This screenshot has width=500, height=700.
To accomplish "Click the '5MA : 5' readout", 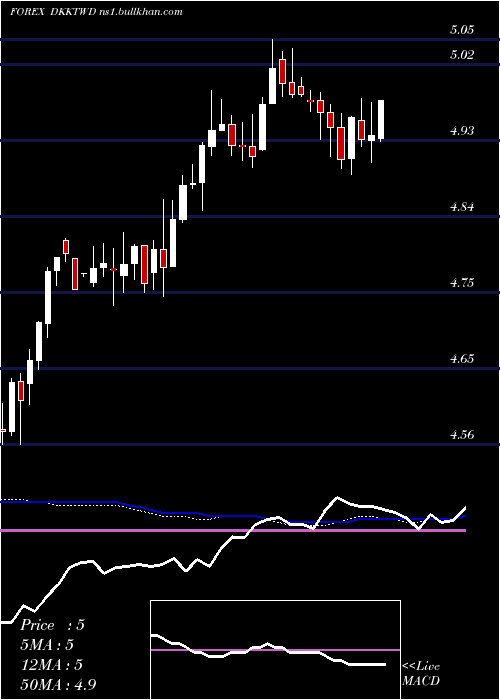I will (x=47, y=645).
